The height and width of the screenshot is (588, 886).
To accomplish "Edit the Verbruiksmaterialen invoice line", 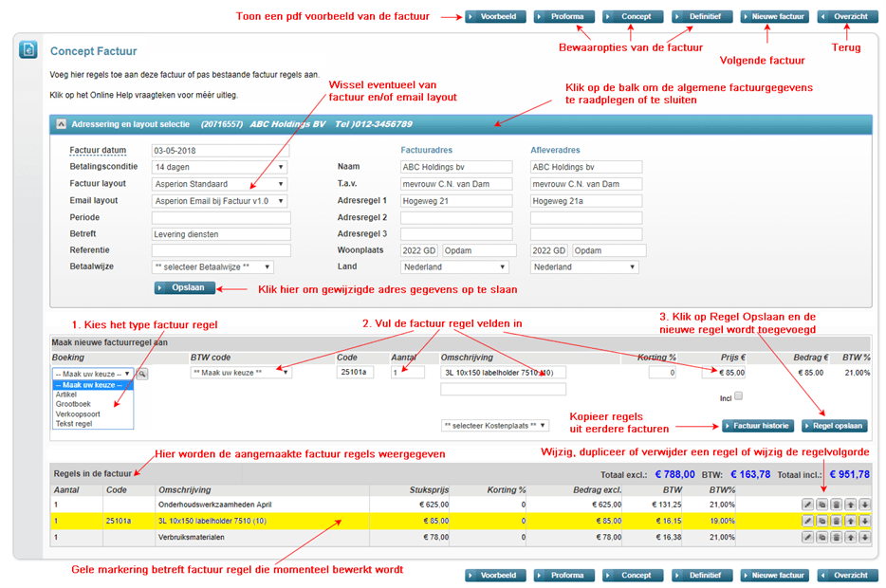I will [808, 537].
